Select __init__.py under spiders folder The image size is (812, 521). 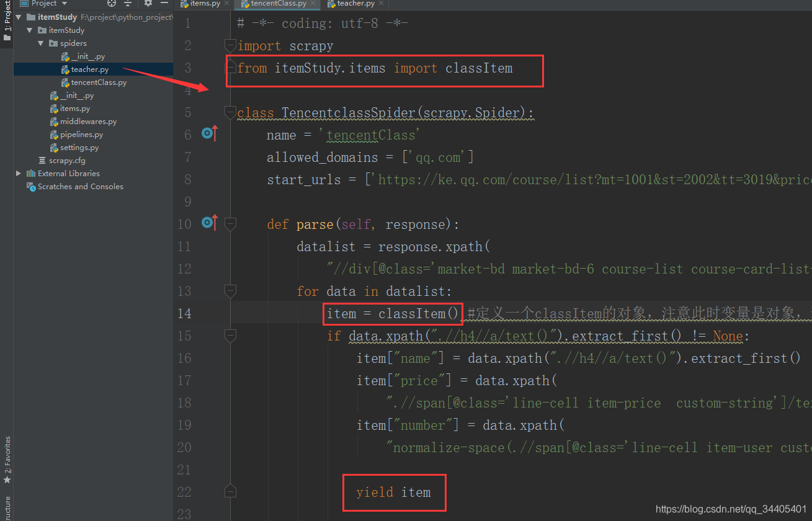[87, 56]
